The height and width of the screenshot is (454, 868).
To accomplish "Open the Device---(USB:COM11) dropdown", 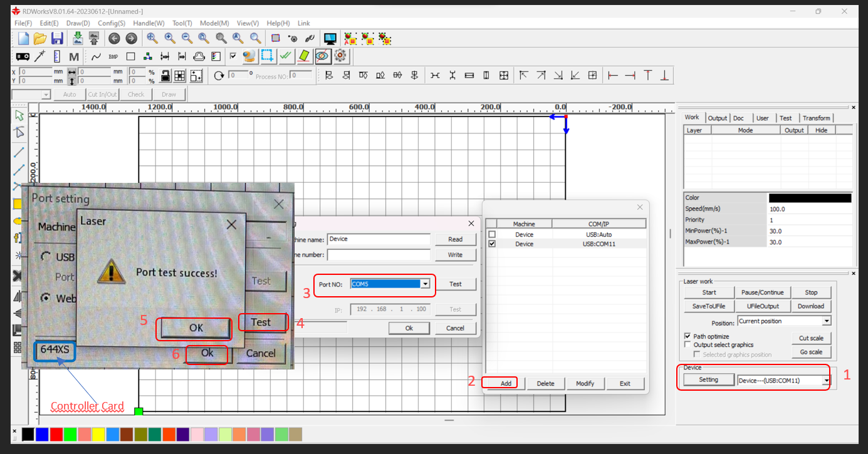I will click(827, 380).
